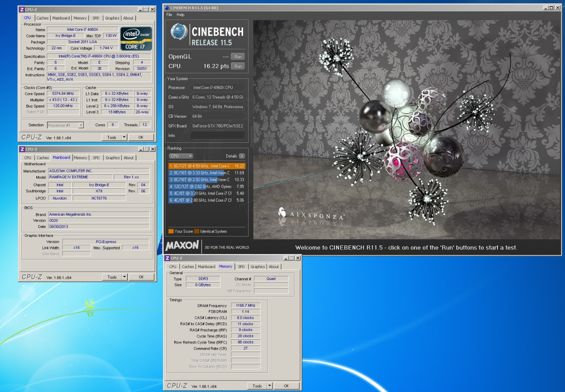Click the Info input field in Cinebench
This screenshot has height=392, width=565.
pyautogui.click(x=218, y=136)
